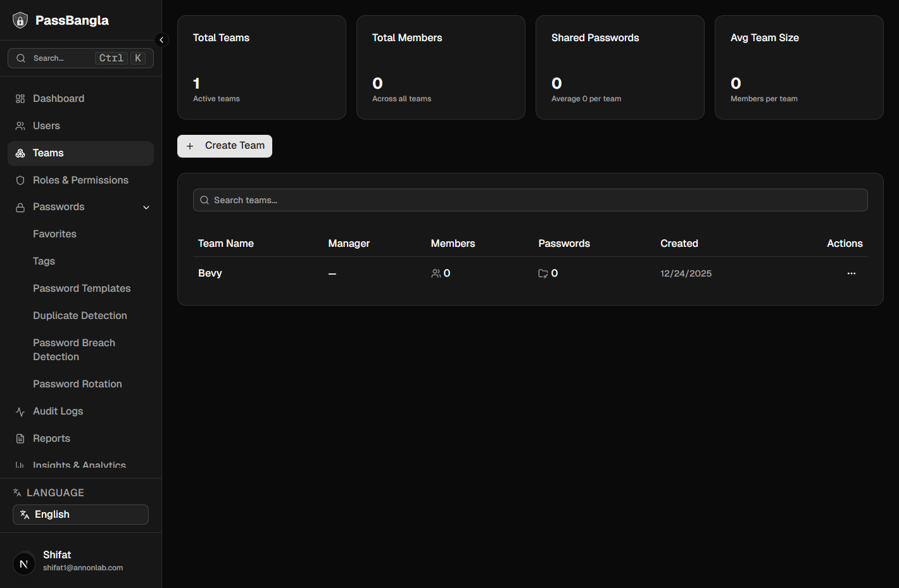
Task: Open the Shifat user profile avatar
Action: click(x=24, y=563)
